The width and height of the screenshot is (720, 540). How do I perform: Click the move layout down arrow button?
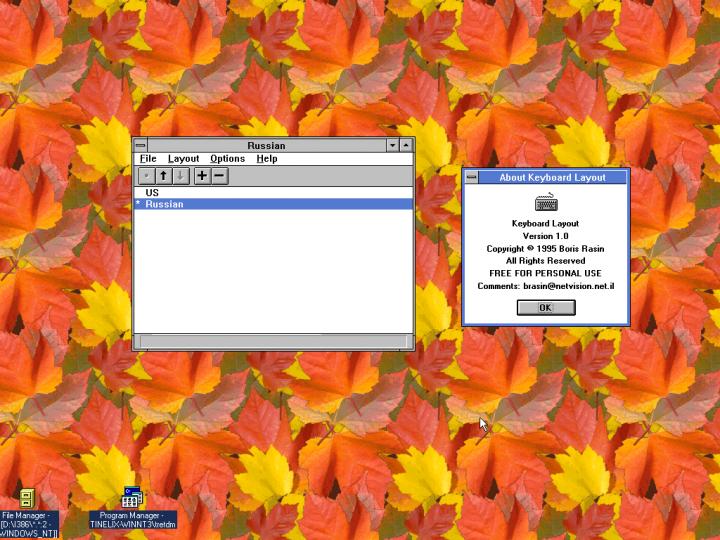click(x=180, y=176)
